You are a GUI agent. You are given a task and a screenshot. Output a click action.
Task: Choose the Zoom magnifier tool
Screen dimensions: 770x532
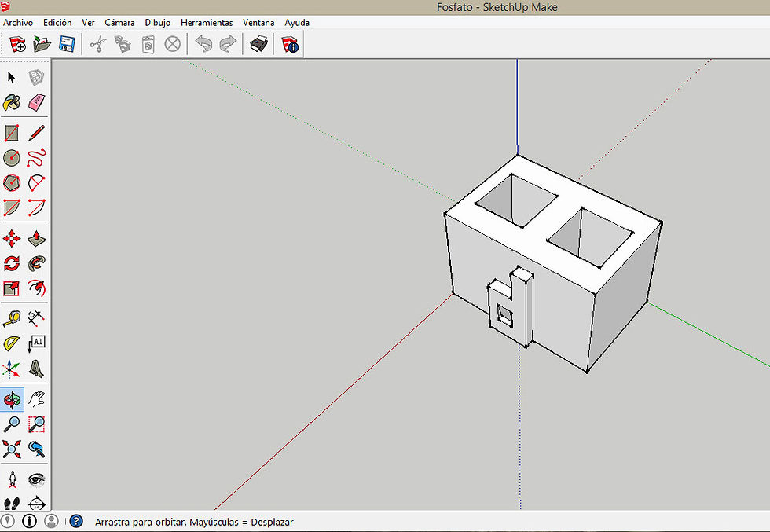[11, 424]
